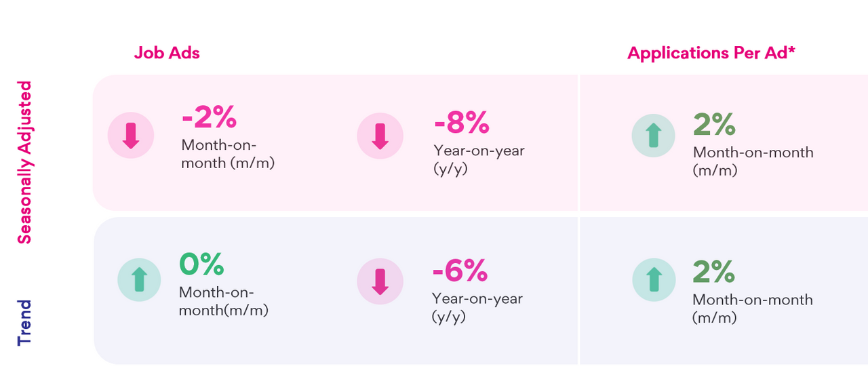Click the down arrow beside -8% year-on-year
This screenshot has height=377, width=868.
(380, 136)
